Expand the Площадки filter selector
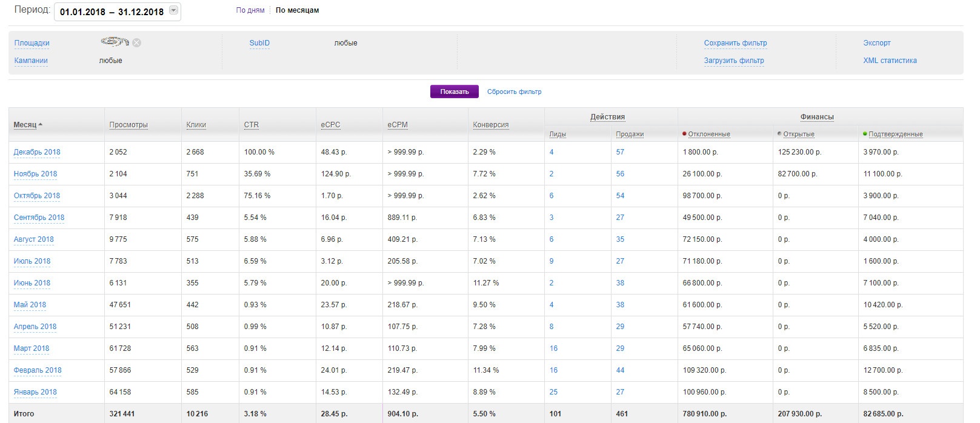The width and height of the screenshot is (980, 423). tap(32, 43)
